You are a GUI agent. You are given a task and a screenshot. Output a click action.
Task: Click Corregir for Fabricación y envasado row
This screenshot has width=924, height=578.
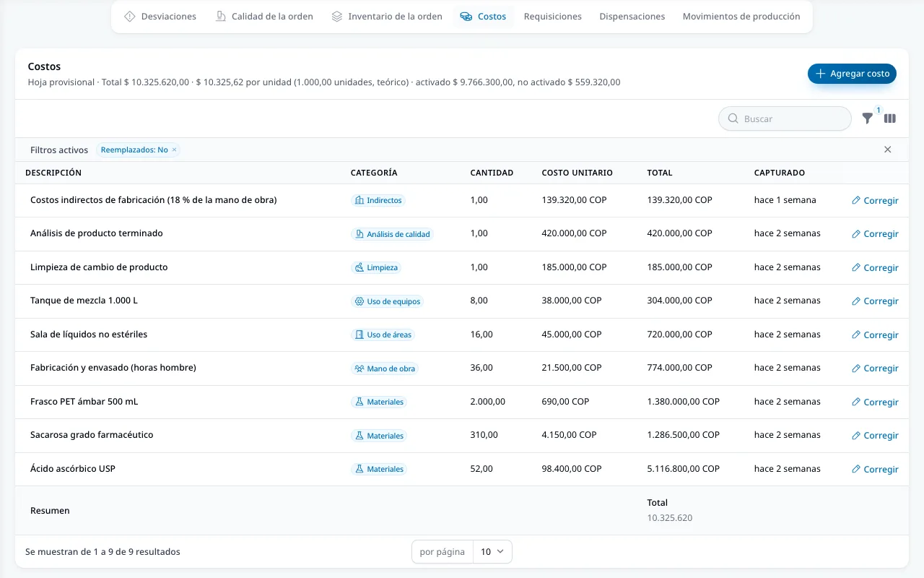(x=875, y=368)
